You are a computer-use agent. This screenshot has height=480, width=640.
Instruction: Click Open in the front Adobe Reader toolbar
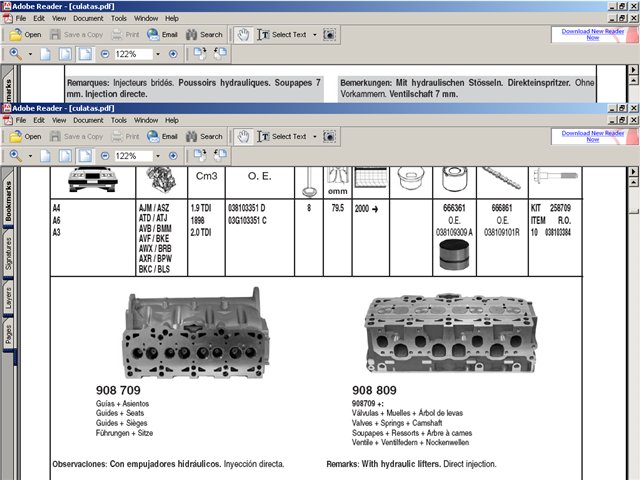(x=25, y=137)
